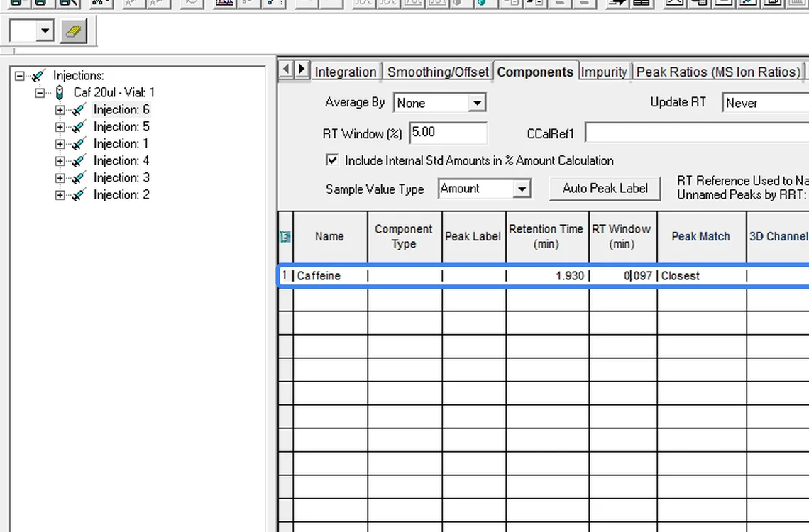Screen dimensions: 809x532
Task: Select the Components tab
Action: (x=535, y=72)
